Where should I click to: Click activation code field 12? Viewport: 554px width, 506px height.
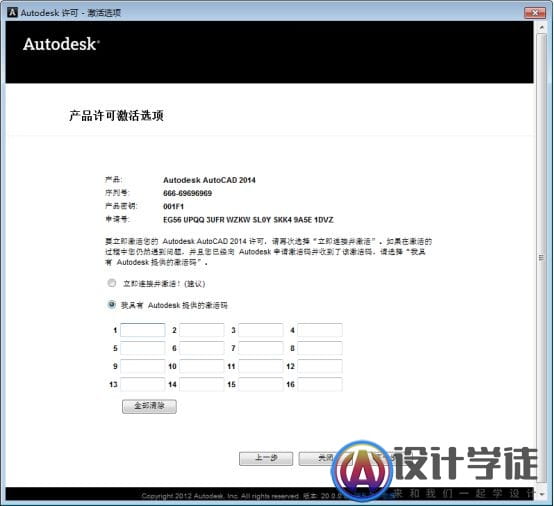pyautogui.click(x=320, y=366)
